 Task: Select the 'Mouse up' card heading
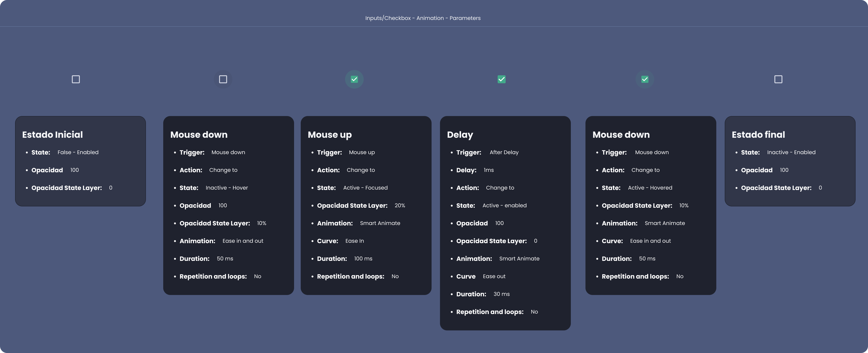click(330, 135)
